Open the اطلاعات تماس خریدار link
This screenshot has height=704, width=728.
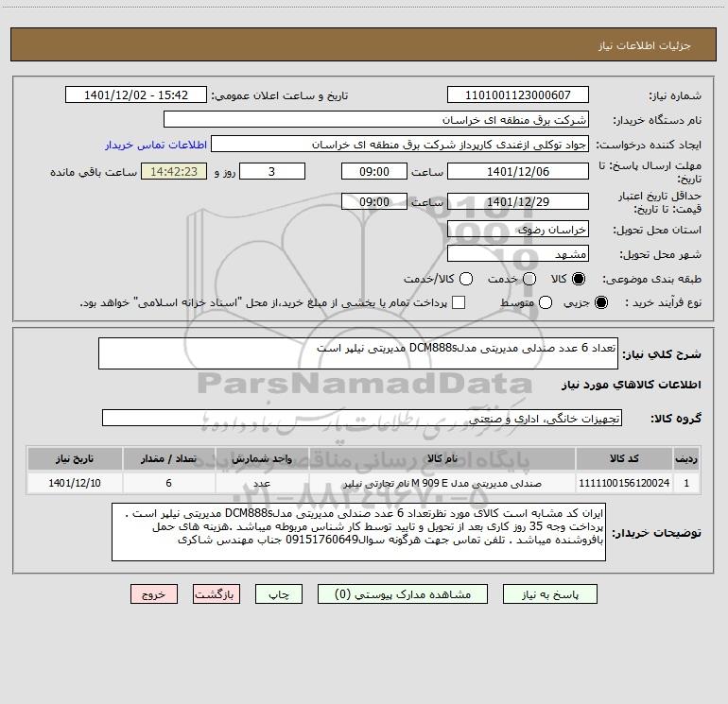pos(156,145)
